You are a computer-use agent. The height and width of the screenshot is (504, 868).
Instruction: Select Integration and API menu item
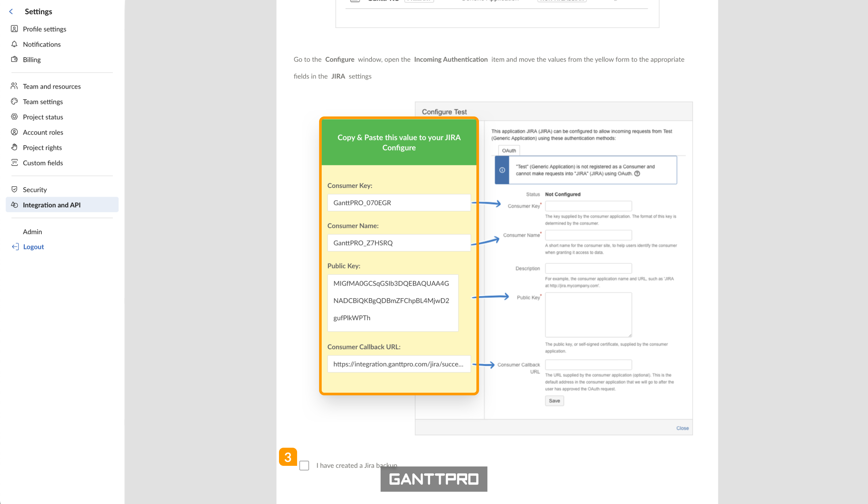click(x=62, y=205)
